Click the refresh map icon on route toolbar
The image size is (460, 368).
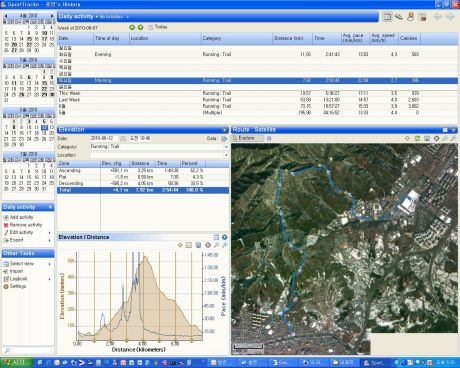417,138
